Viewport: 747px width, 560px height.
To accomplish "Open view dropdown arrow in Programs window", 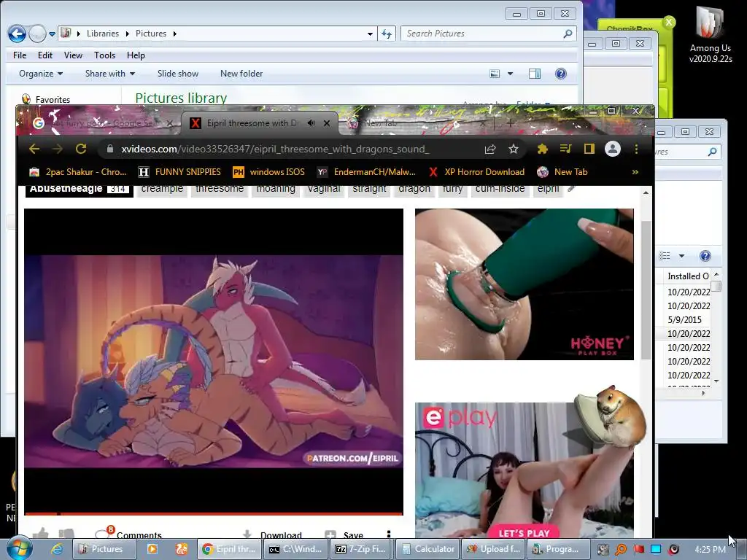I will tap(682, 256).
